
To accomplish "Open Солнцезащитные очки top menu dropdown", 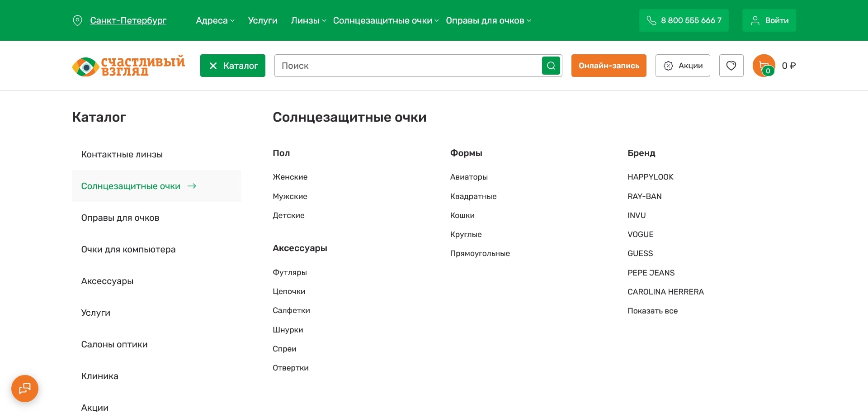I will coord(386,20).
